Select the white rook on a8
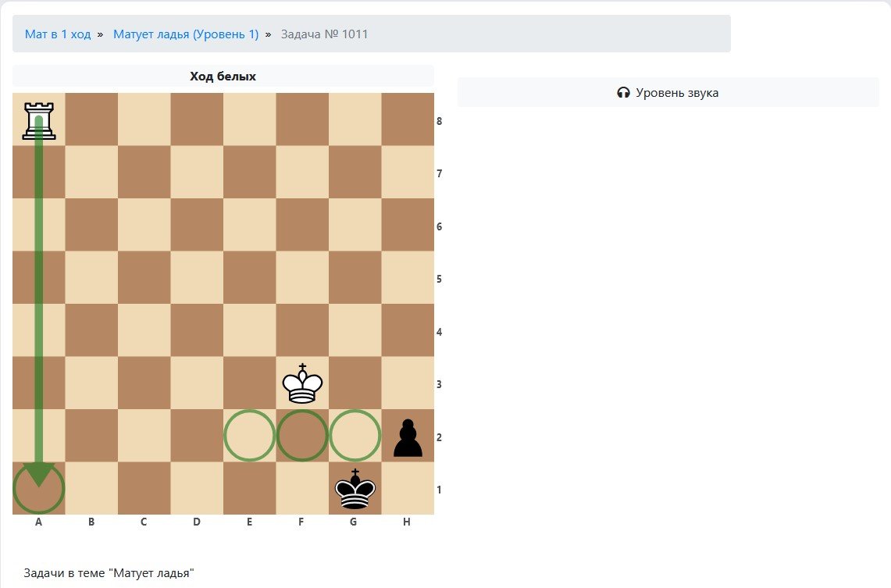Screen dimensions: 891x588 (38, 120)
